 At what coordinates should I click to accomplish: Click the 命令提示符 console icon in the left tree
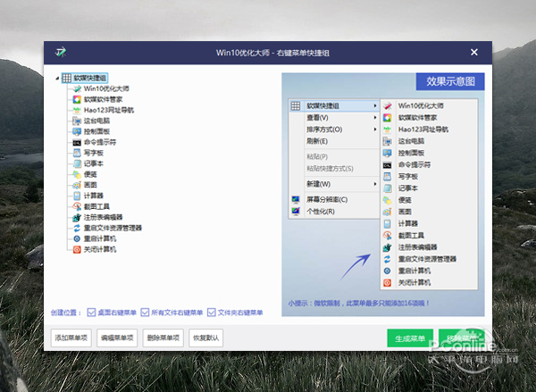[77, 142]
